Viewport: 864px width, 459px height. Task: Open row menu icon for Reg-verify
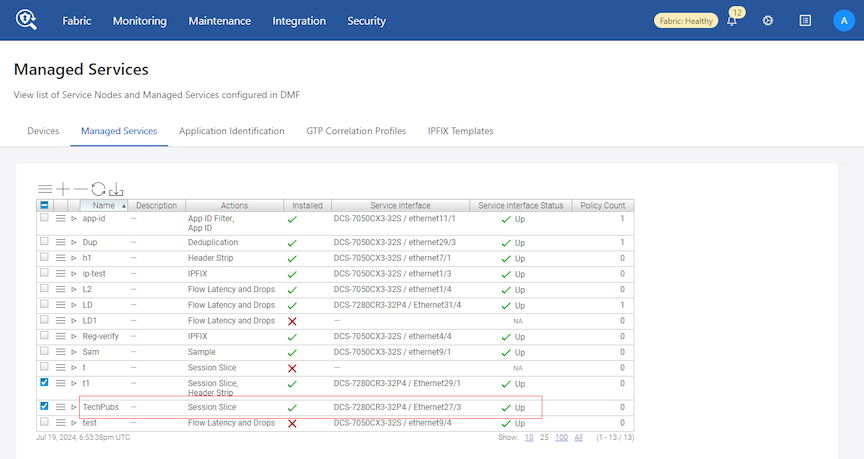tap(61, 336)
